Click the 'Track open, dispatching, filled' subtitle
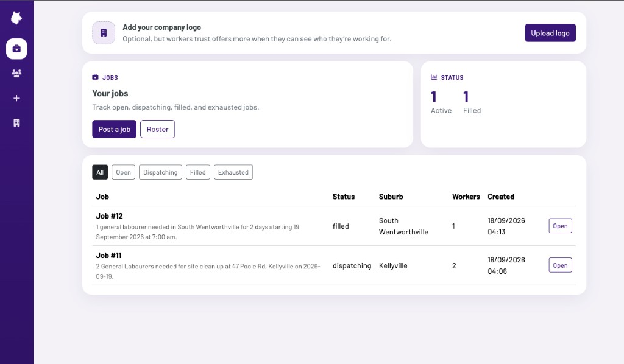Screen dimensions: 624x364 [x=175, y=107]
